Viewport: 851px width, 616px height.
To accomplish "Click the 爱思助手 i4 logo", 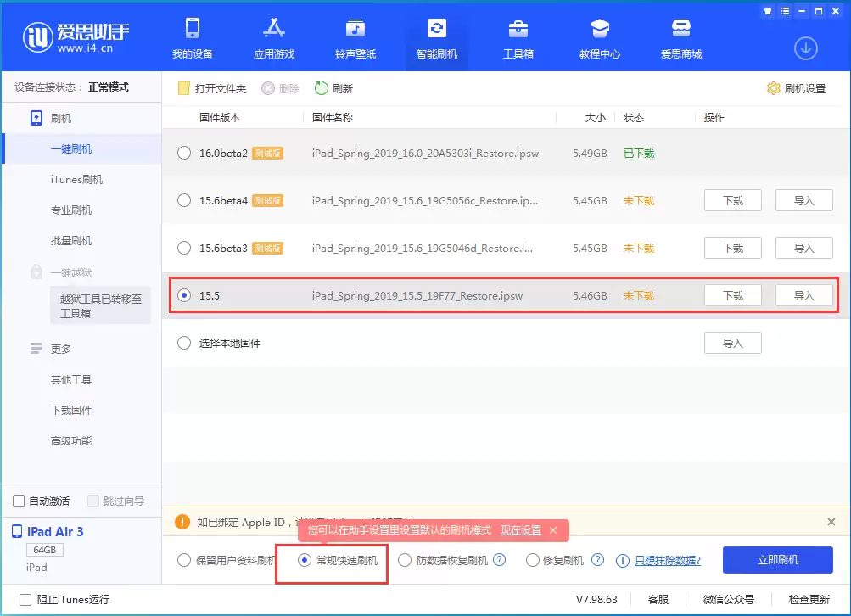I will click(76, 36).
